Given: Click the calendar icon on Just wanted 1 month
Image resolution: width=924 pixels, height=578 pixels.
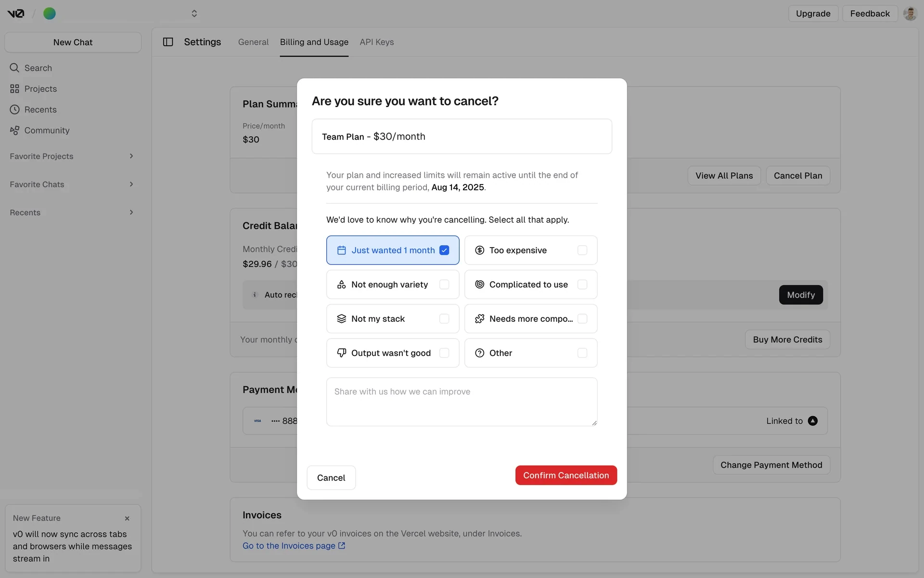Looking at the screenshot, I should coord(341,250).
